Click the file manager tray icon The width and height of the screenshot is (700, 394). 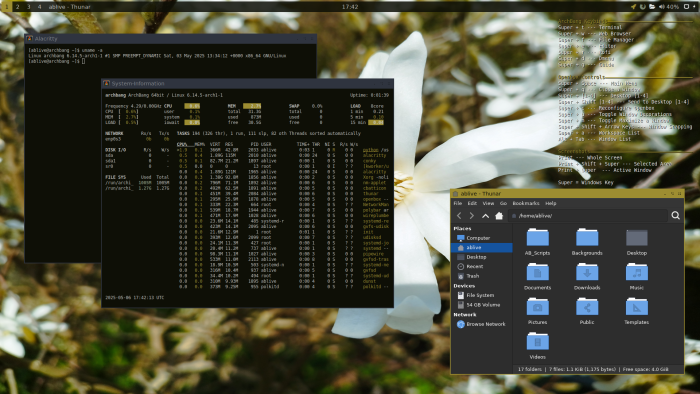[652, 7]
